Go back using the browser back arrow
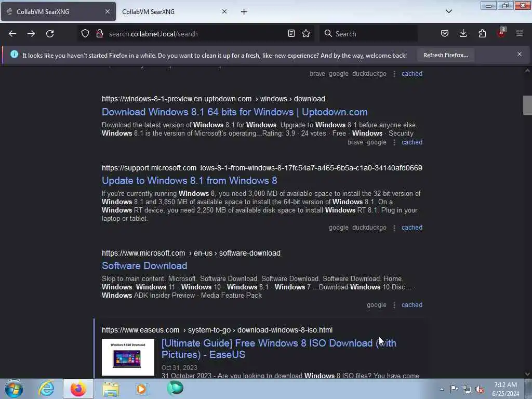 coord(12,34)
